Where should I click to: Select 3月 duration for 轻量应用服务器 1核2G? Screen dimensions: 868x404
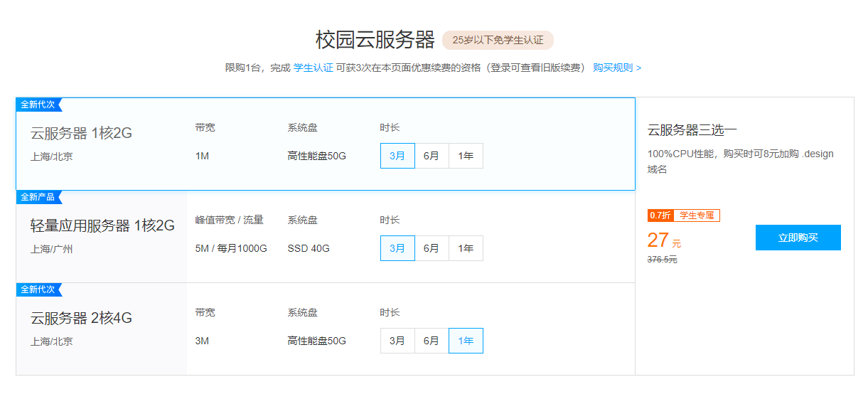[x=397, y=248]
